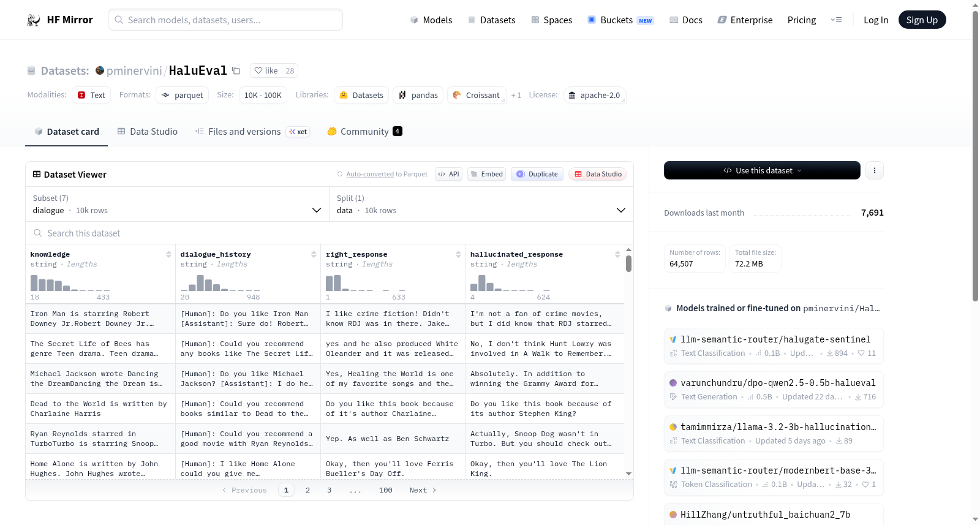Click the 'Yep. As well as Ben Schwartz' cell
Screen dimensions: 980x525
click(393, 439)
